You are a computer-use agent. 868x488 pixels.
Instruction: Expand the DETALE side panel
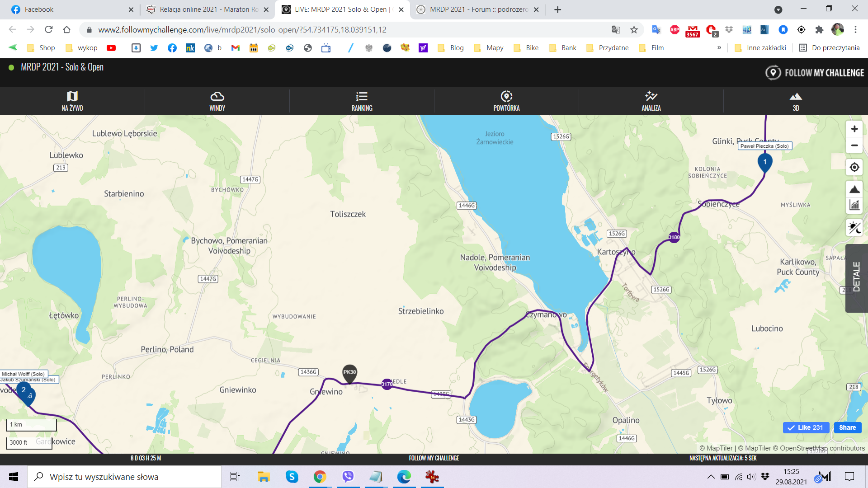click(x=857, y=278)
